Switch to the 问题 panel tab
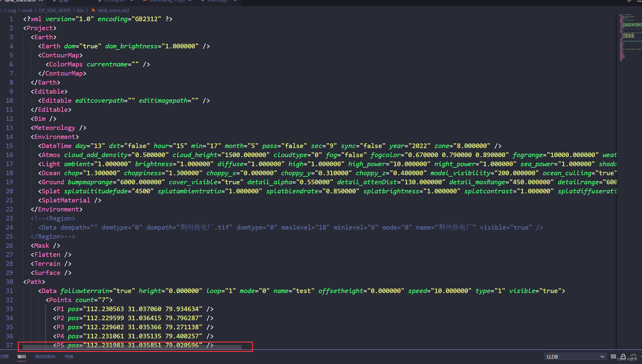Image resolution: width=642 pixels, height=364 pixels. (4, 356)
